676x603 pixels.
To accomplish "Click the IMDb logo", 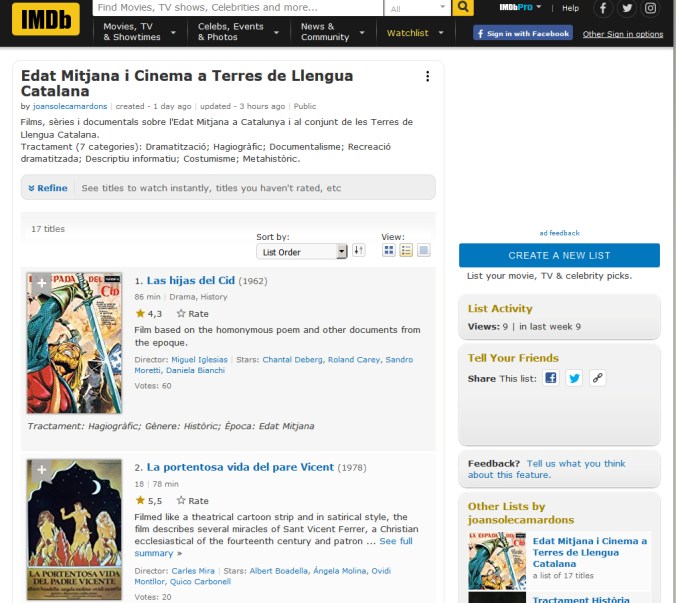I will 46,20.
